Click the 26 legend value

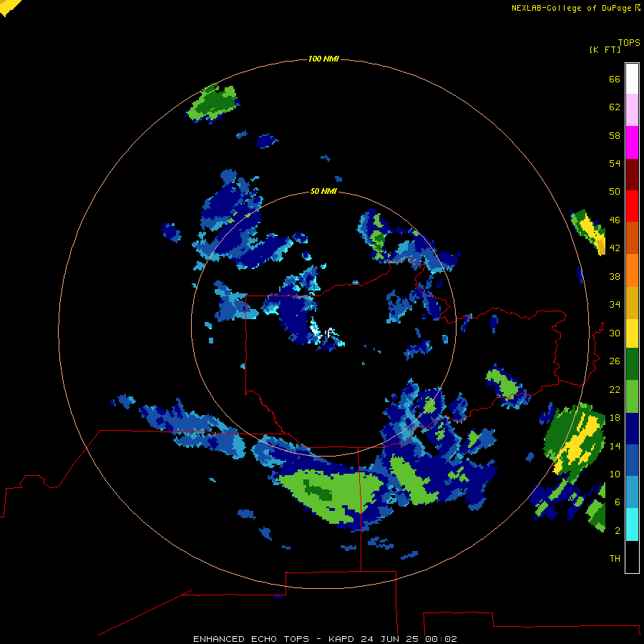point(615,361)
